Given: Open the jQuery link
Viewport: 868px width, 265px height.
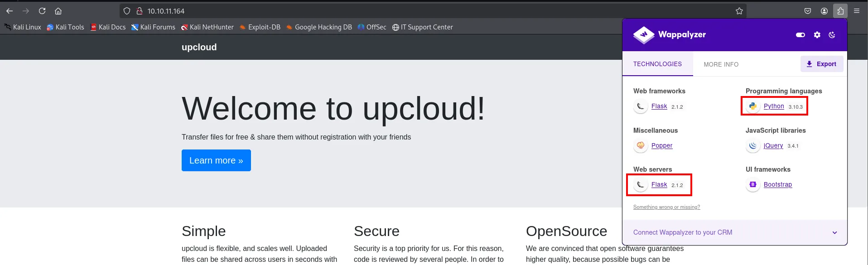Looking at the screenshot, I should tap(773, 145).
